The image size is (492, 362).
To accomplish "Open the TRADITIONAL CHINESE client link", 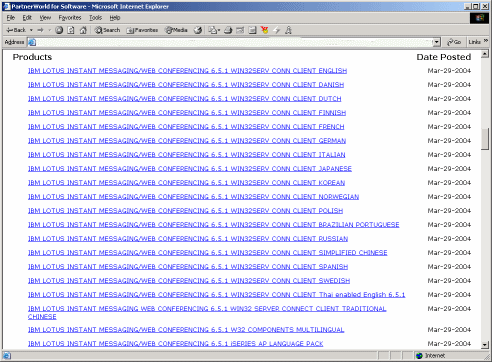I will (207, 309).
